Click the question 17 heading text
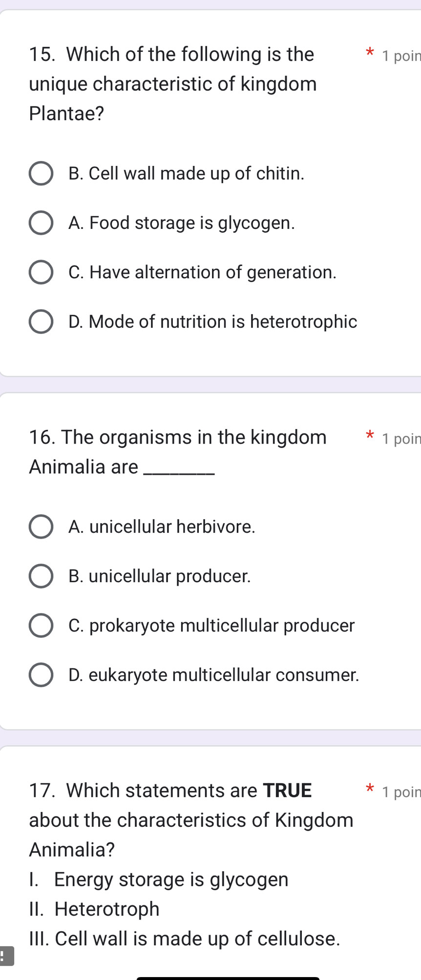 click(x=190, y=820)
